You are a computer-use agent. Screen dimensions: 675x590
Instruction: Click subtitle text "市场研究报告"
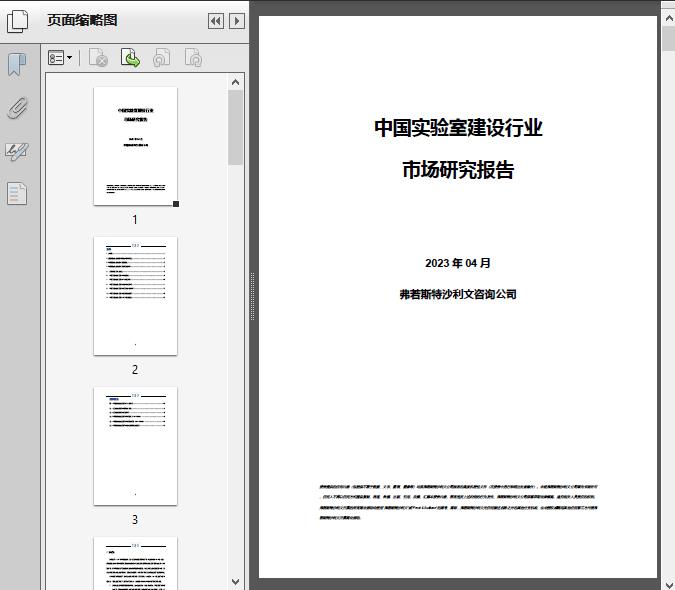tap(458, 170)
